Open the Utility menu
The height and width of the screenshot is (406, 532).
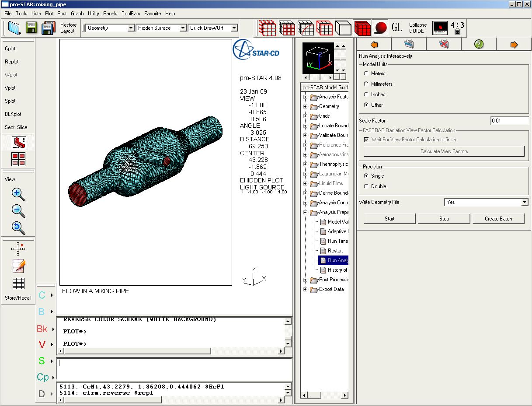click(93, 14)
